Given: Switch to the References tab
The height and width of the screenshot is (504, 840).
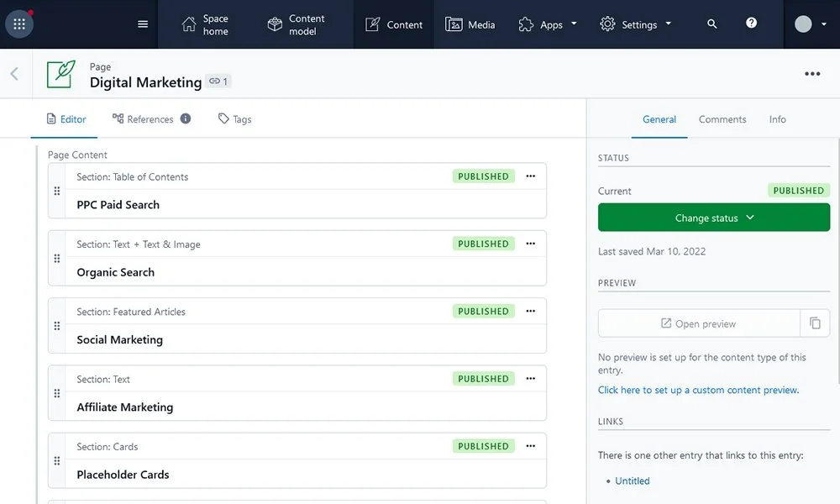Looking at the screenshot, I should [x=143, y=119].
